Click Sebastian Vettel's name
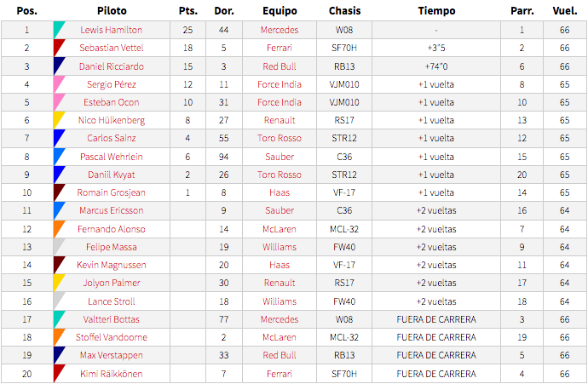The height and width of the screenshot is (384, 588). click(112, 48)
